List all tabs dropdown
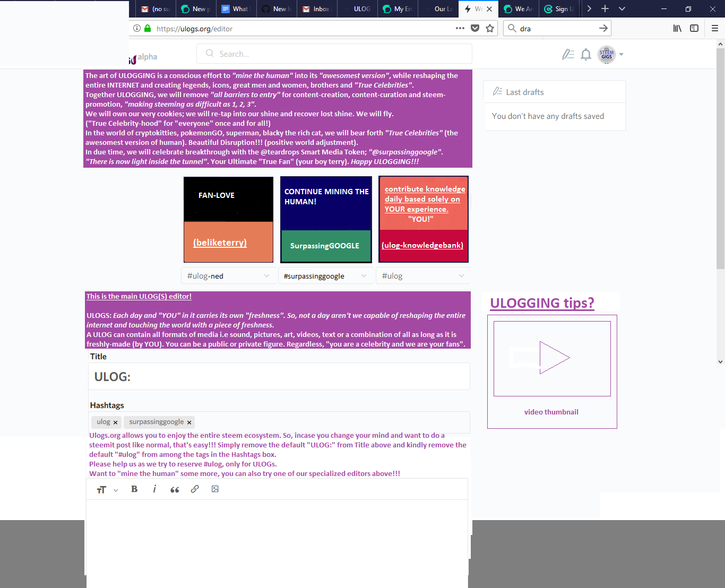Viewport: 725px width, 588px height. (x=622, y=9)
